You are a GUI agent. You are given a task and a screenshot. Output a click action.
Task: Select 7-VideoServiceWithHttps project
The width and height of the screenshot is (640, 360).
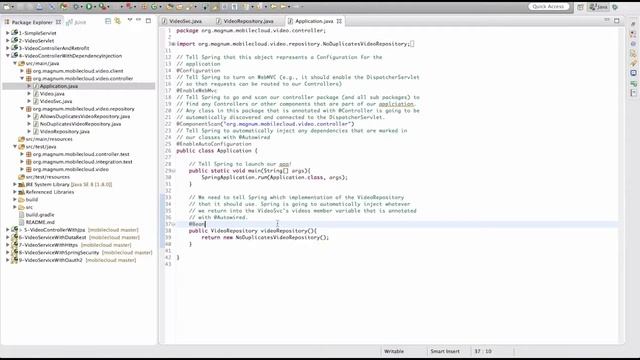coord(49,245)
